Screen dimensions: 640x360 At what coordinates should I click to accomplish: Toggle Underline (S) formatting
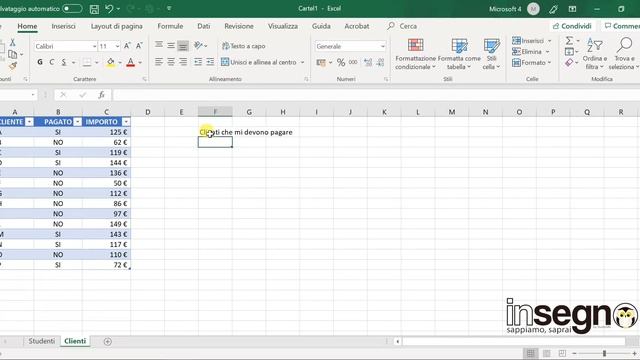(x=64, y=62)
